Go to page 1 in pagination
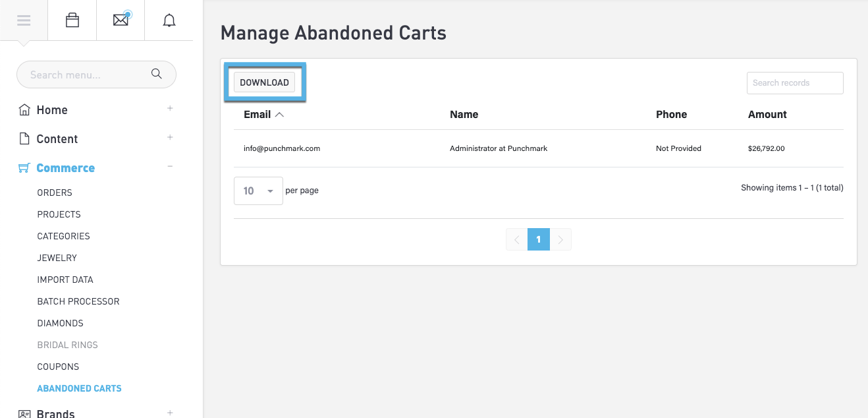Screen dimensions: 868x418 tap(538, 239)
